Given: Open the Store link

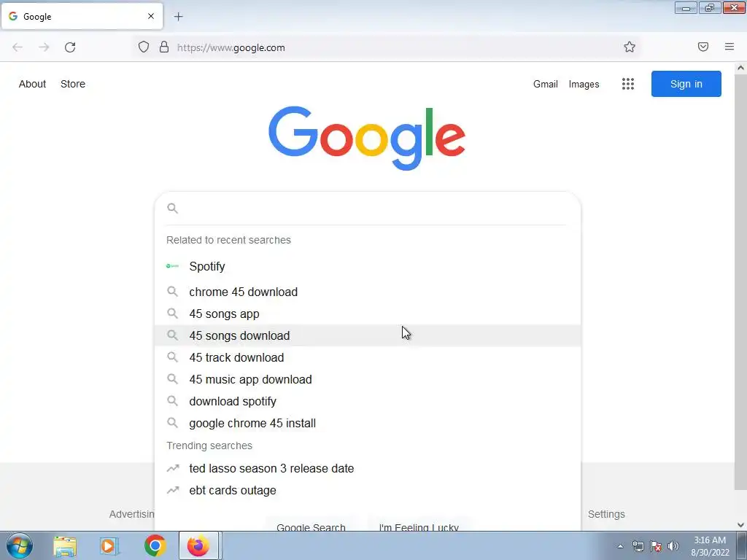Looking at the screenshot, I should coord(73,84).
